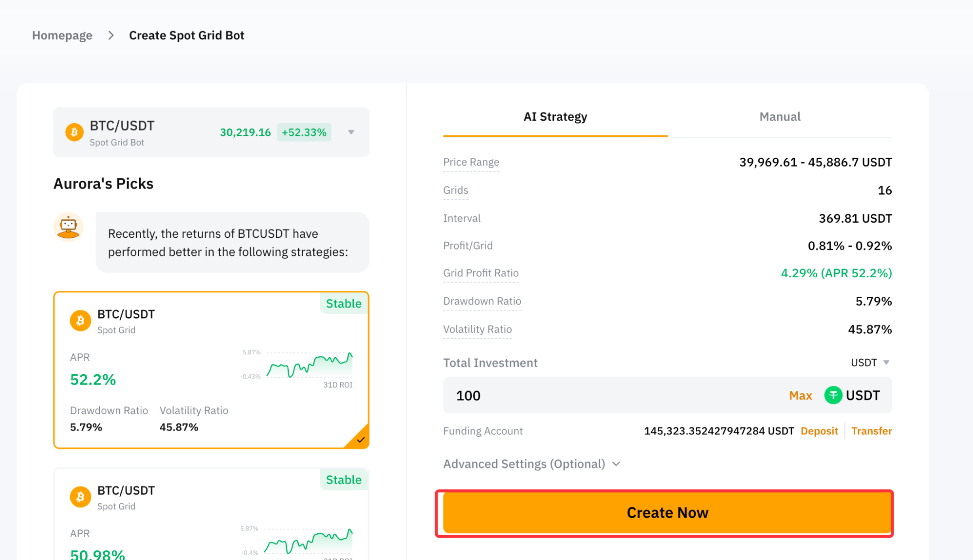973x560 pixels.
Task: Click the green Tether USDT icon
Action: coord(833,395)
